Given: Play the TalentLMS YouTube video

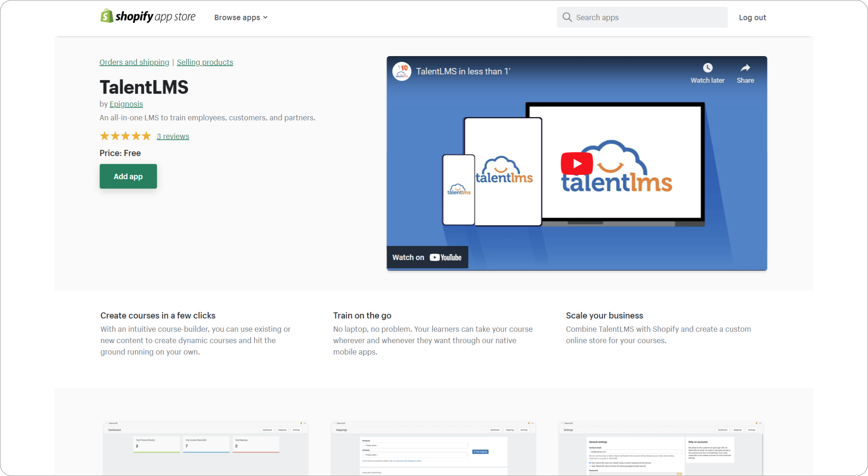Looking at the screenshot, I should tap(577, 163).
